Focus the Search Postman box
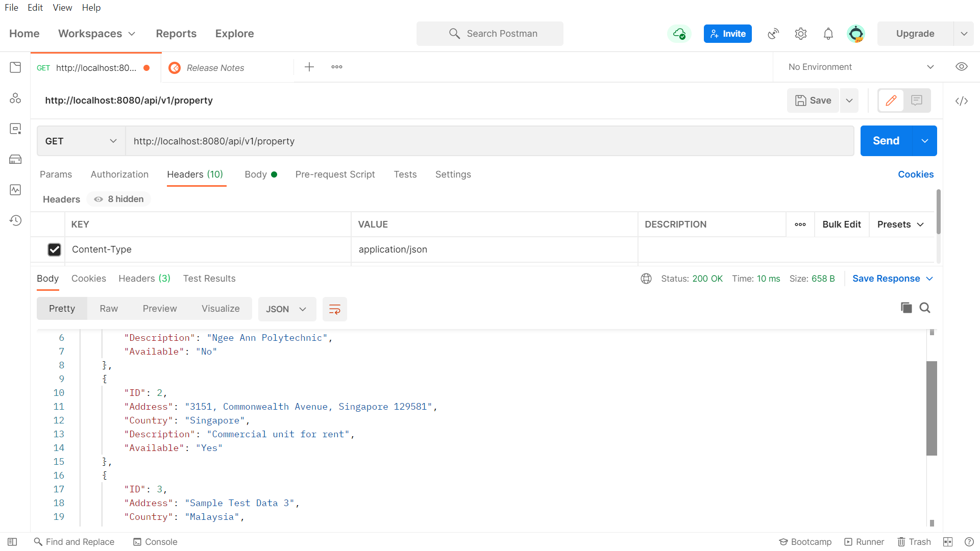The image size is (980, 551). click(x=490, y=34)
